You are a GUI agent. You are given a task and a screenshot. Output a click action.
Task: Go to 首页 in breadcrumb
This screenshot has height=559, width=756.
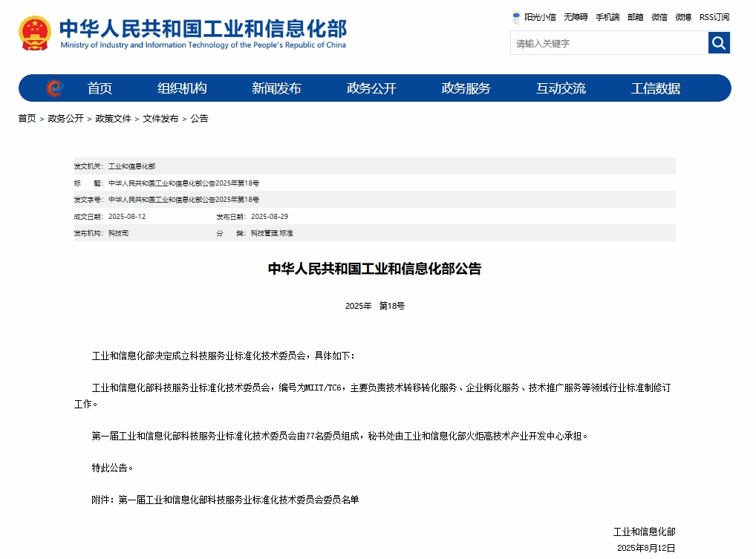click(x=27, y=119)
